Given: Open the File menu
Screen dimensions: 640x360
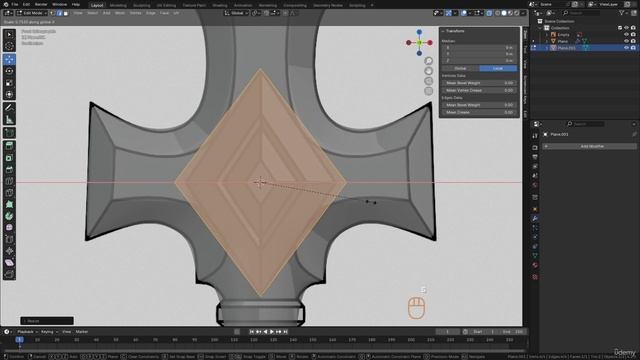Looking at the screenshot, I should point(15,4).
